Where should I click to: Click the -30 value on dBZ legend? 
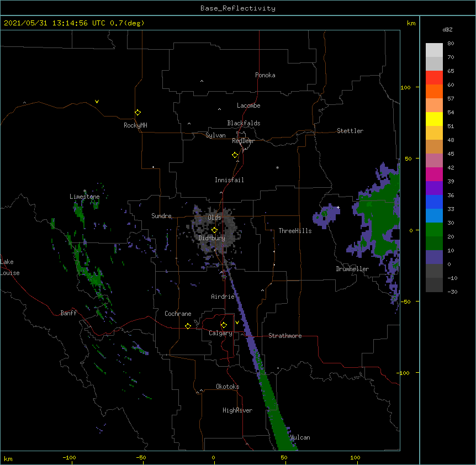pos(452,292)
